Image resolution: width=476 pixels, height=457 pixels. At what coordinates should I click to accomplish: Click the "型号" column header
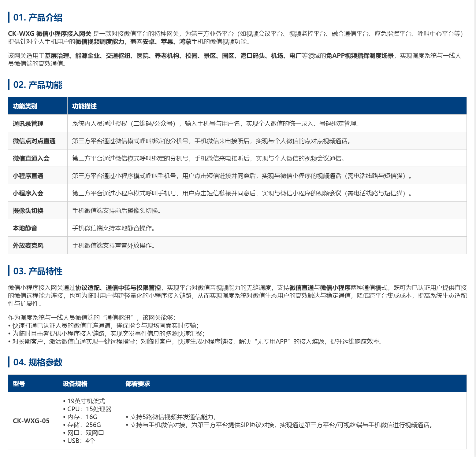19,384
